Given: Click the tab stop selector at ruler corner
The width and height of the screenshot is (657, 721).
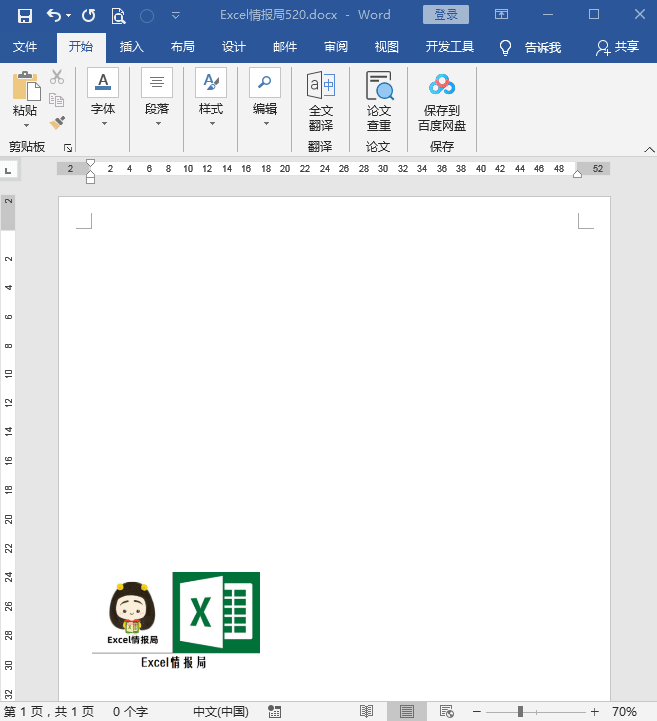Looking at the screenshot, I should point(8,170).
